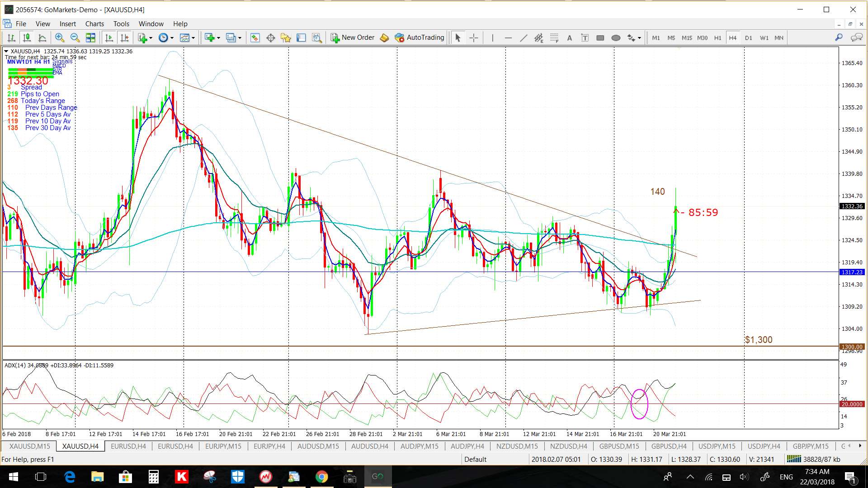Switch chart to candlesticks type
The height and width of the screenshot is (488, 868).
click(x=27, y=38)
